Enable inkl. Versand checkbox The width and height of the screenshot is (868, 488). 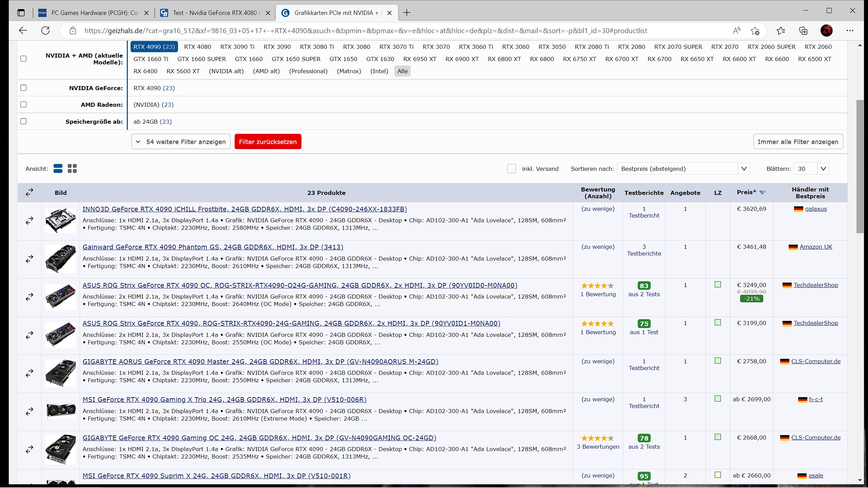[511, 168]
